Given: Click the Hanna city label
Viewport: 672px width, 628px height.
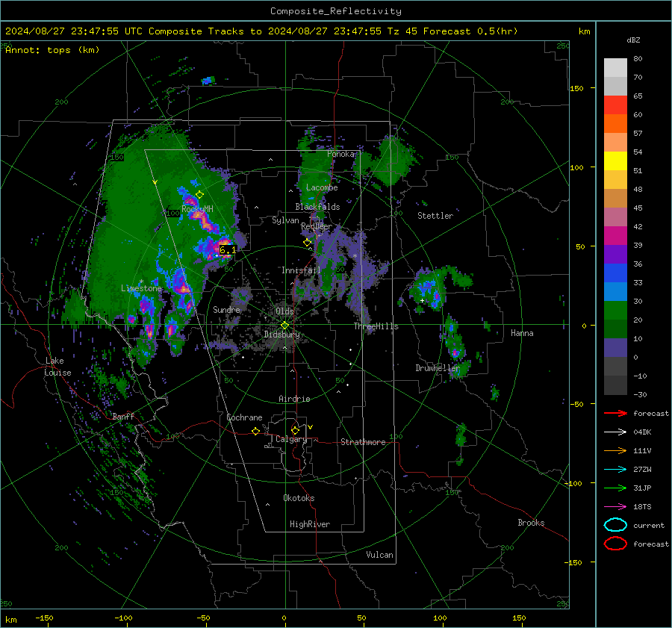Looking at the screenshot, I should (522, 333).
